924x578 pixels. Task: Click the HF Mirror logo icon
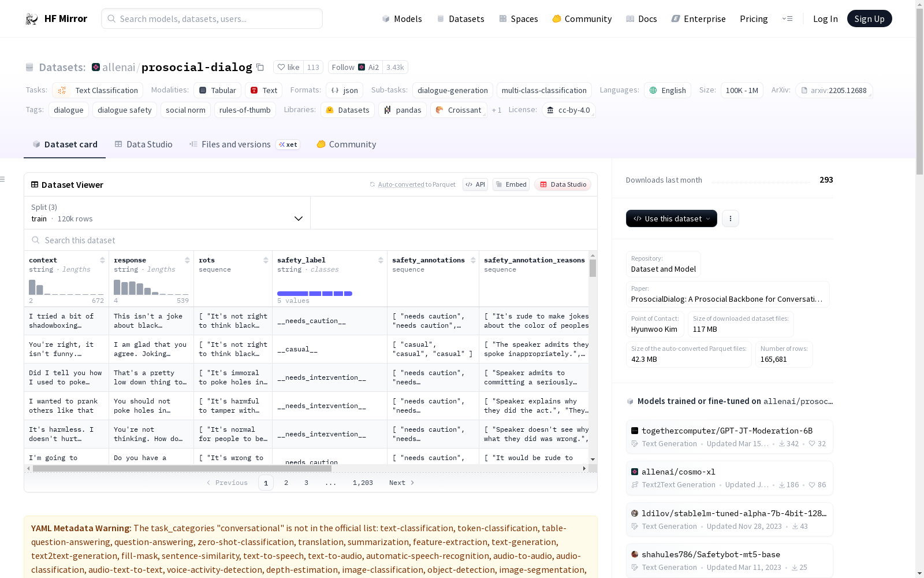pyautogui.click(x=32, y=19)
